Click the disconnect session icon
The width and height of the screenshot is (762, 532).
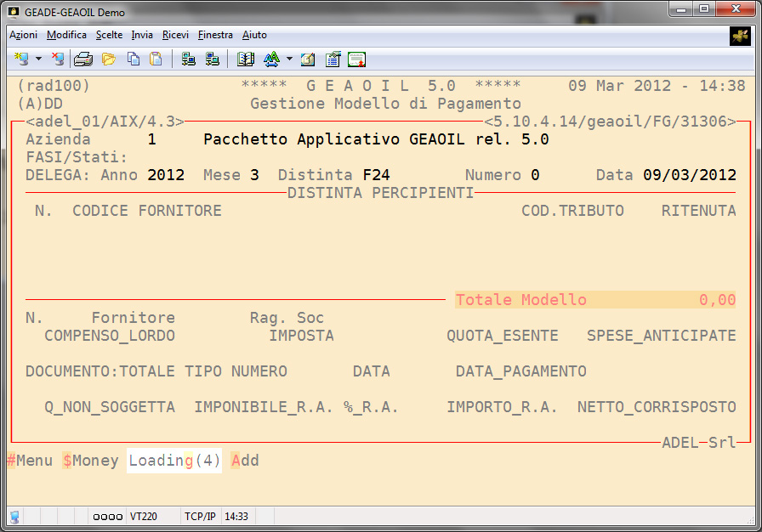(x=57, y=59)
